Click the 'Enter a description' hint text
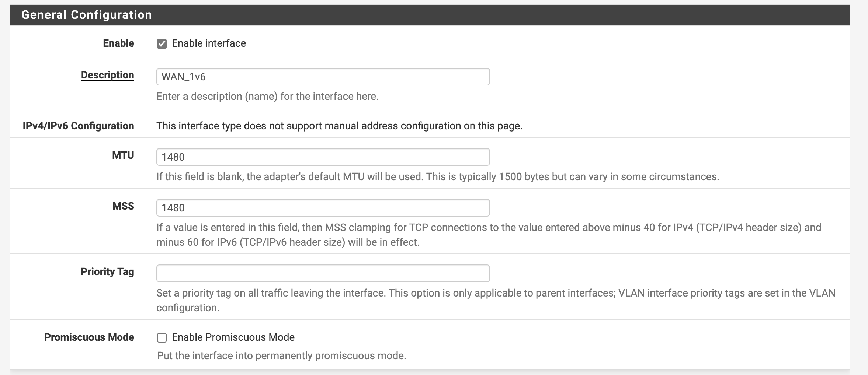The height and width of the screenshot is (375, 868). 267,97
